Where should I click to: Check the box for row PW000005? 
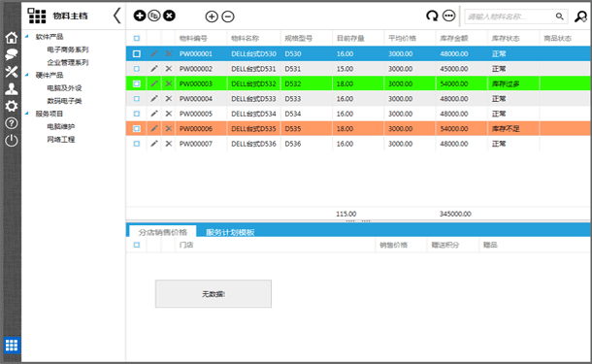(x=137, y=114)
